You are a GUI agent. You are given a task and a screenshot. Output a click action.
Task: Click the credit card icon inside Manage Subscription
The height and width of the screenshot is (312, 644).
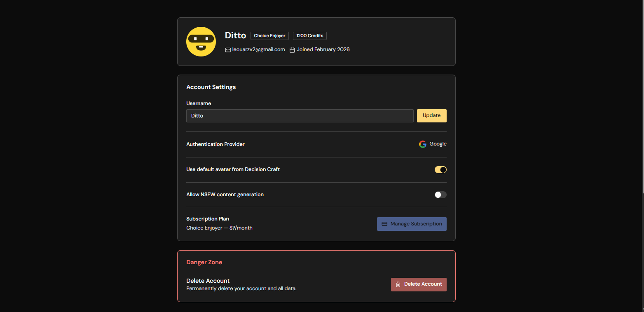pos(384,224)
